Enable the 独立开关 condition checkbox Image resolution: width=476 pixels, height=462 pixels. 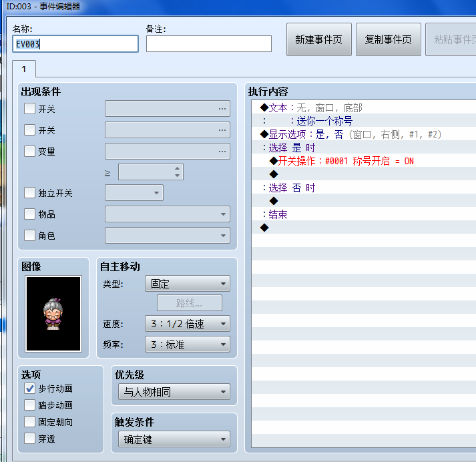tap(29, 193)
